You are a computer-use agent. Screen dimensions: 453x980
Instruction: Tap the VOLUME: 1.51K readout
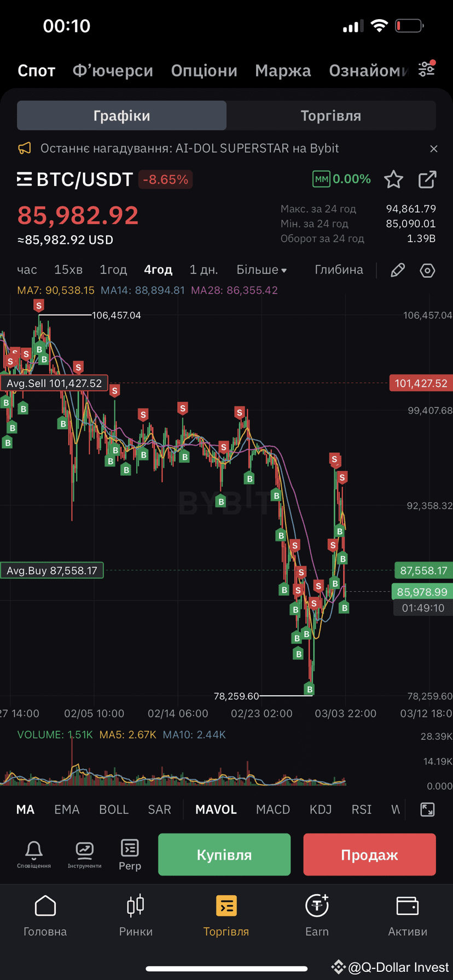click(55, 734)
